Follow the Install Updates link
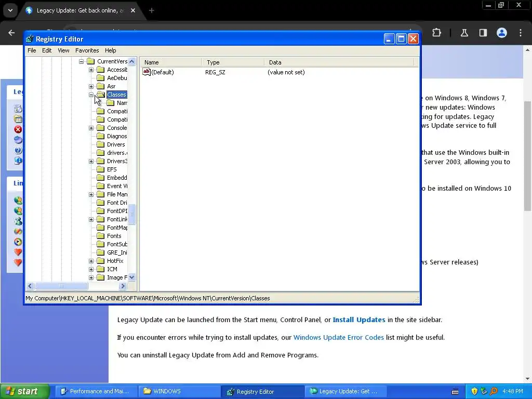Image resolution: width=532 pixels, height=399 pixels. [359, 320]
